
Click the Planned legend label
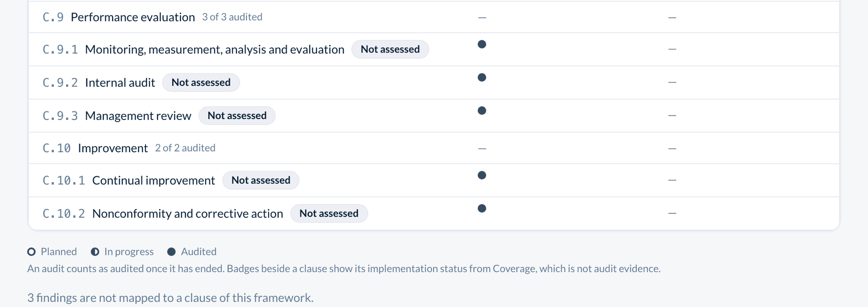coord(59,252)
